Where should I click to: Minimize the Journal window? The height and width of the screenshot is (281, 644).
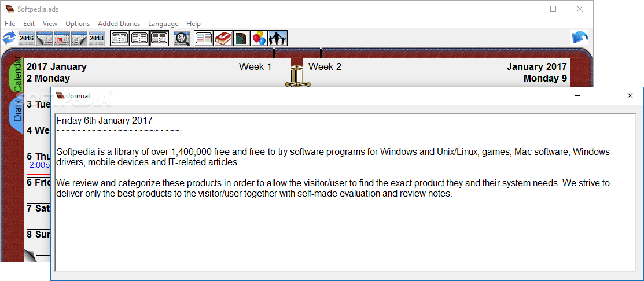[x=577, y=95]
